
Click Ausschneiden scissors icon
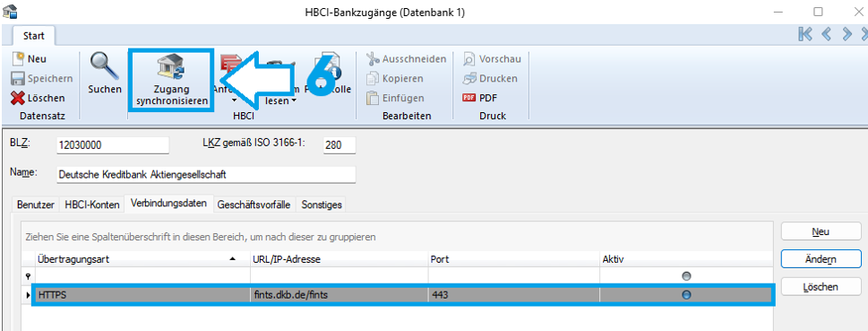tap(374, 59)
